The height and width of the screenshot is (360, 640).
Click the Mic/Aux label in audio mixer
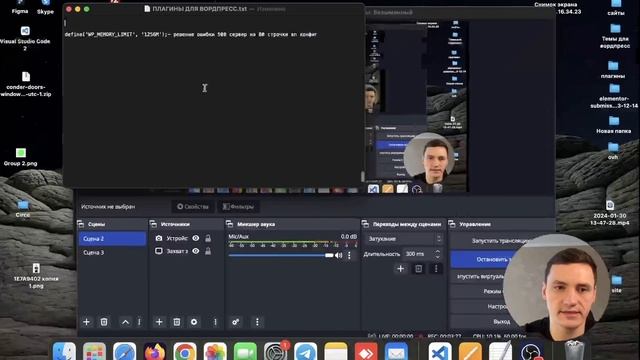coord(238,236)
